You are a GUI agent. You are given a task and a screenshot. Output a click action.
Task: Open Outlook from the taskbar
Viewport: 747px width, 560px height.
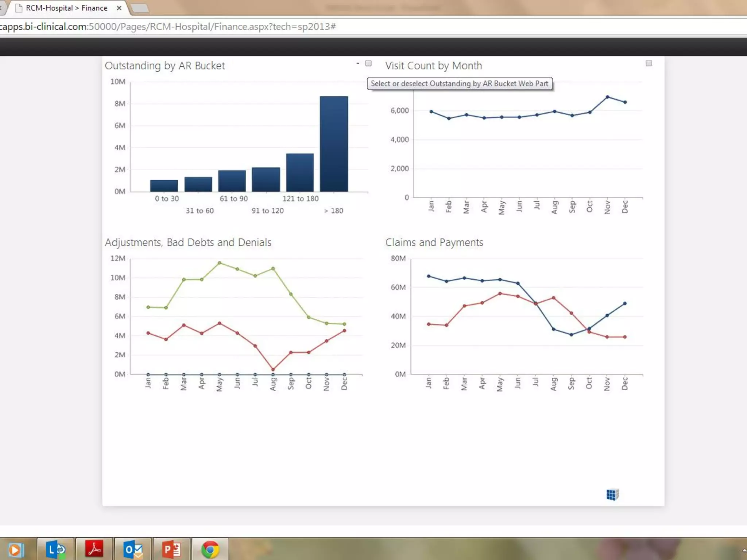click(133, 549)
